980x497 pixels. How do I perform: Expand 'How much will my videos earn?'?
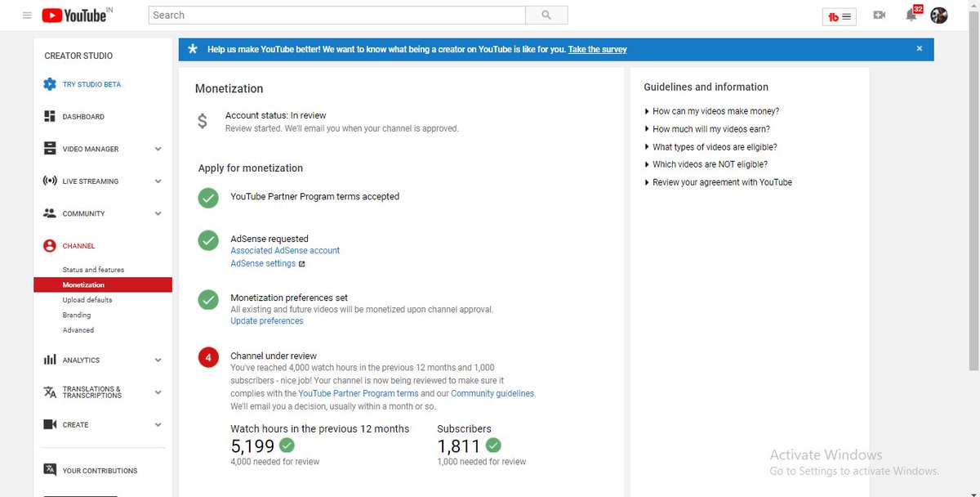706,129
